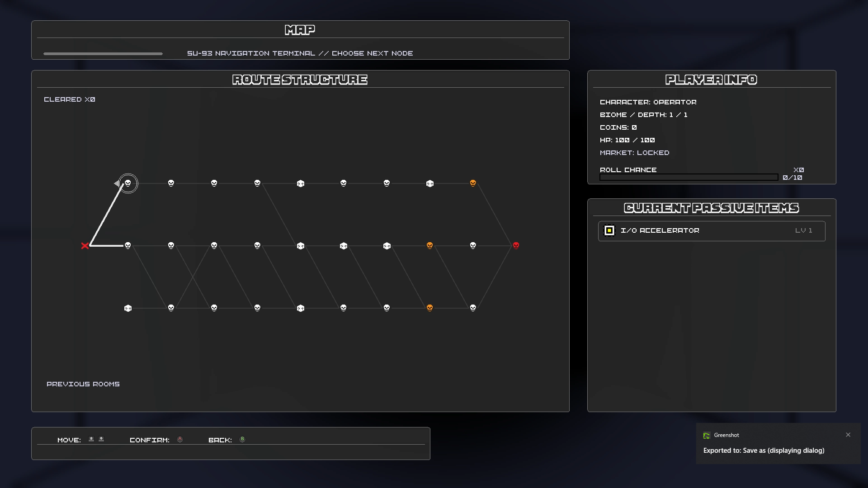
Task: Select the I/O Accelerator passive item row
Action: [712, 231]
